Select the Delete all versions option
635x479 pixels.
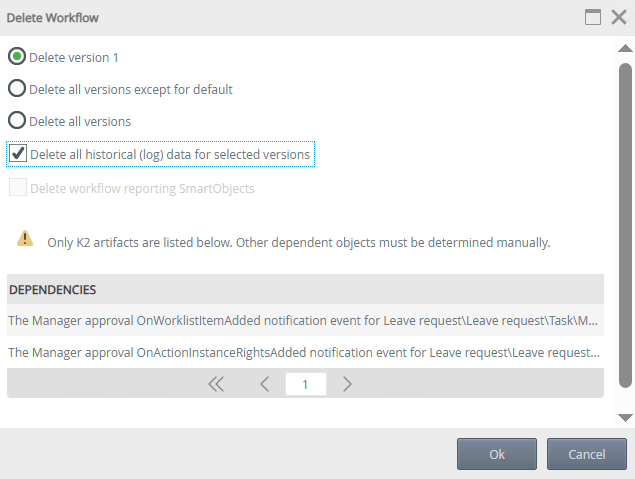pyautogui.click(x=17, y=120)
